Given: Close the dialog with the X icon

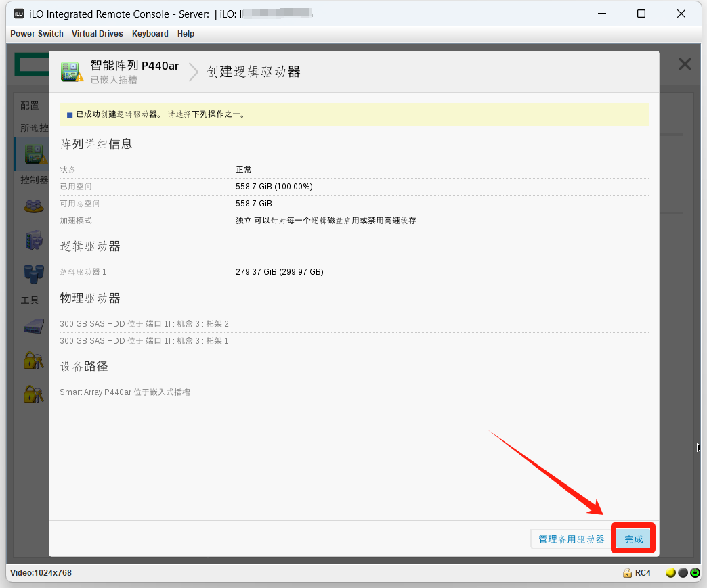Looking at the screenshot, I should [685, 64].
